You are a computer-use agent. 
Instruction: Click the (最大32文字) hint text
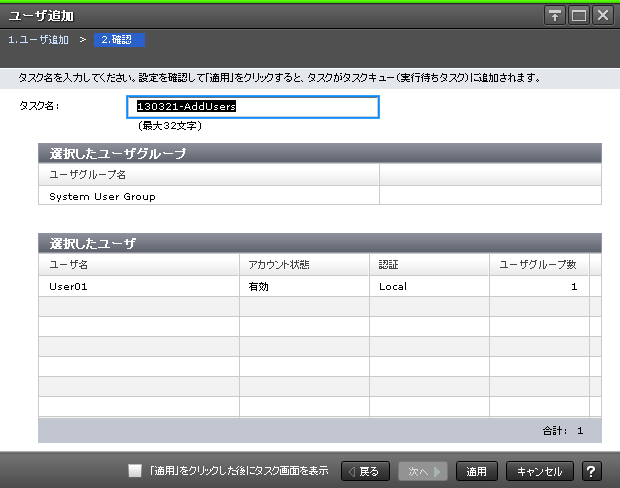pyautogui.click(x=170, y=126)
